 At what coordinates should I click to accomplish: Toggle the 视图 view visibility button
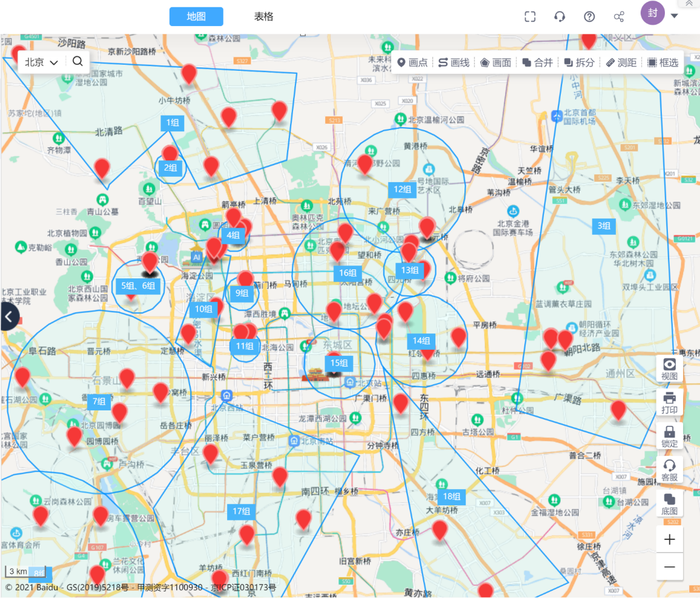coord(669,369)
